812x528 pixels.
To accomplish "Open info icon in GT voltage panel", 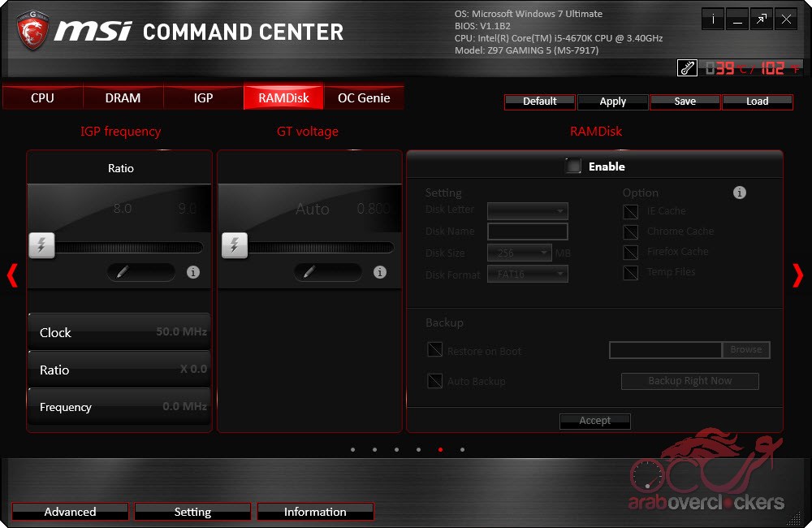I will (380, 272).
